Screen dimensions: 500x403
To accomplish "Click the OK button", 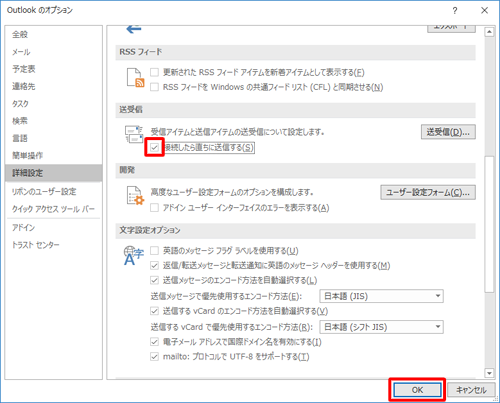I will pos(417,390).
